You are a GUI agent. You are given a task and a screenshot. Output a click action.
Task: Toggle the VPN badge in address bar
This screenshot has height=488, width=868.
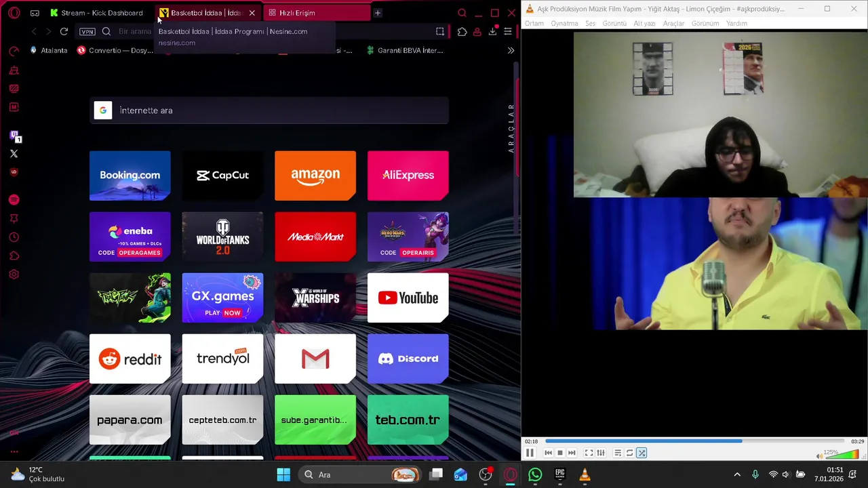tap(87, 31)
